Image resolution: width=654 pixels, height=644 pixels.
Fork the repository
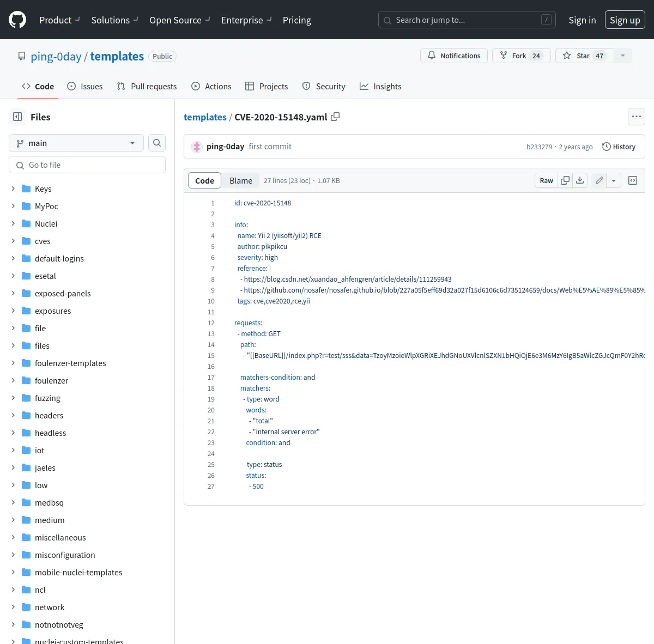coord(522,56)
